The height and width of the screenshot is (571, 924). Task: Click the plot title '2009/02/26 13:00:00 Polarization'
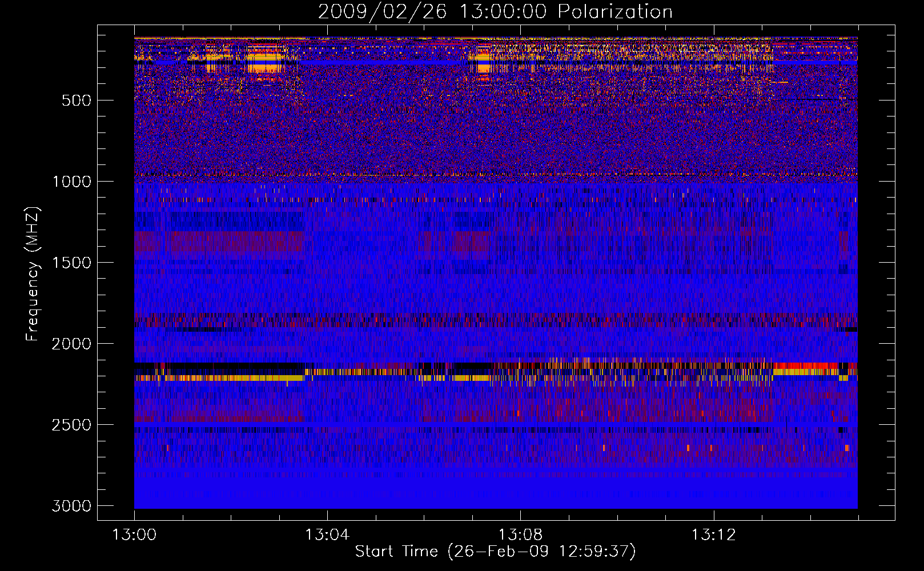(x=495, y=12)
